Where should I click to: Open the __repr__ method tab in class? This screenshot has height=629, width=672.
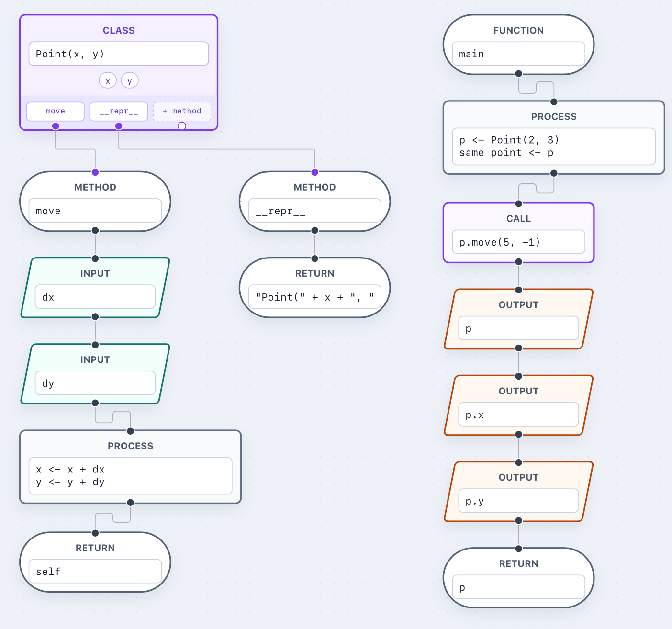(x=119, y=111)
